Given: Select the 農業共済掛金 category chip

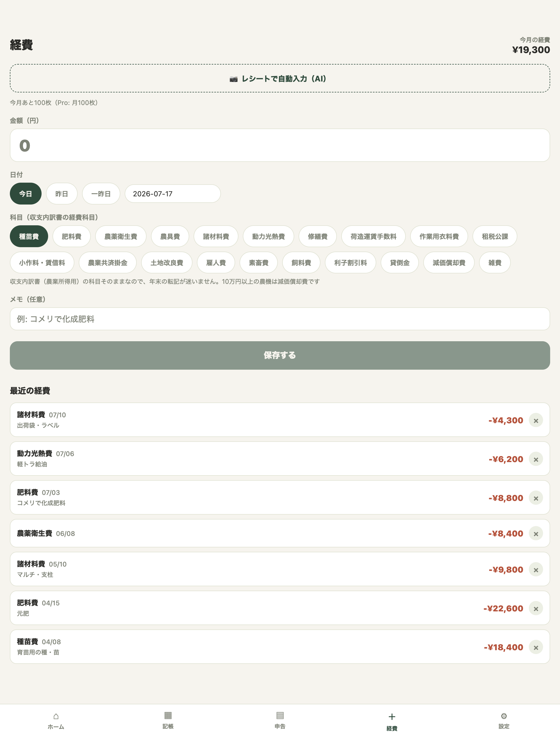Looking at the screenshot, I should 108,263.
